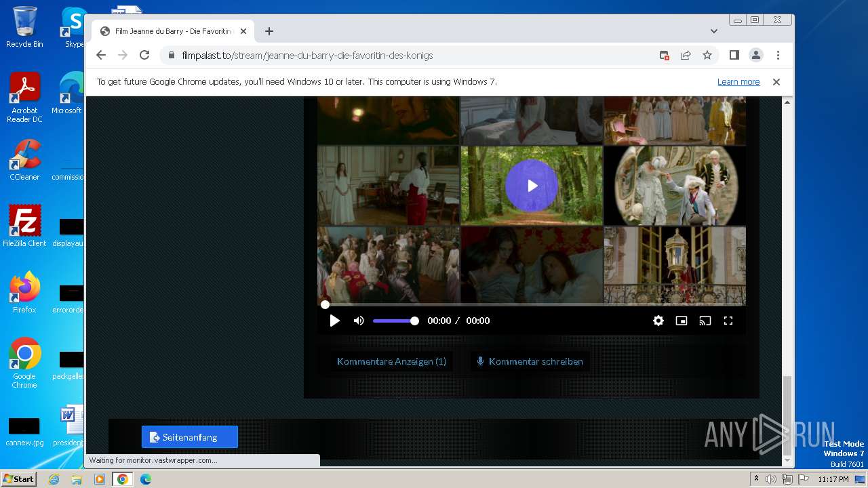
Task: Click the scrollbar up arrow
Action: tap(787, 102)
